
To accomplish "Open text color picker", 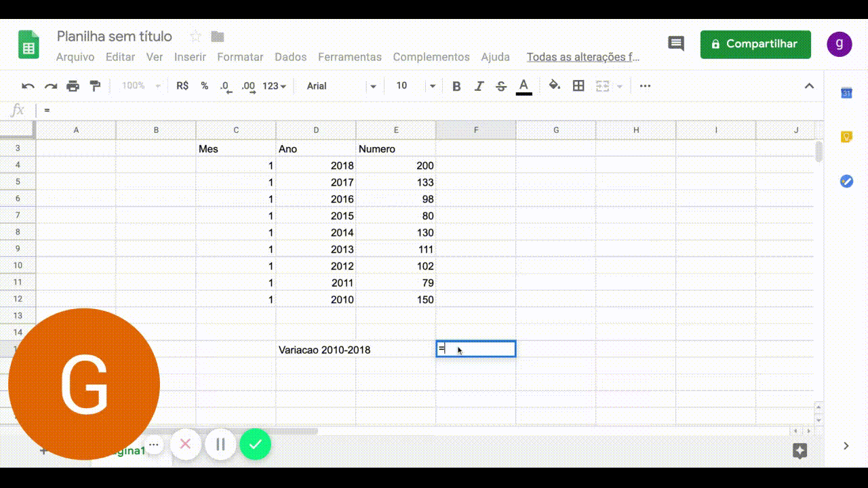I will click(524, 86).
